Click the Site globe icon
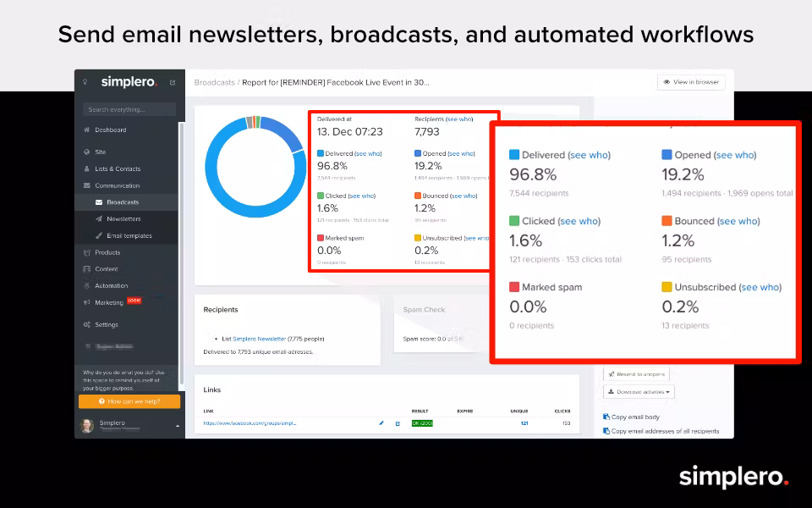Image resolution: width=812 pixels, height=508 pixels. pyautogui.click(x=87, y=152)
